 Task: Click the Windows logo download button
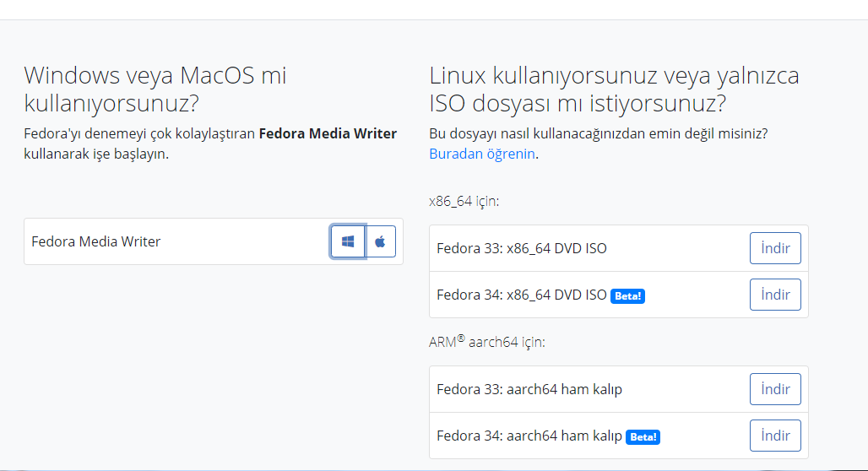348,241
